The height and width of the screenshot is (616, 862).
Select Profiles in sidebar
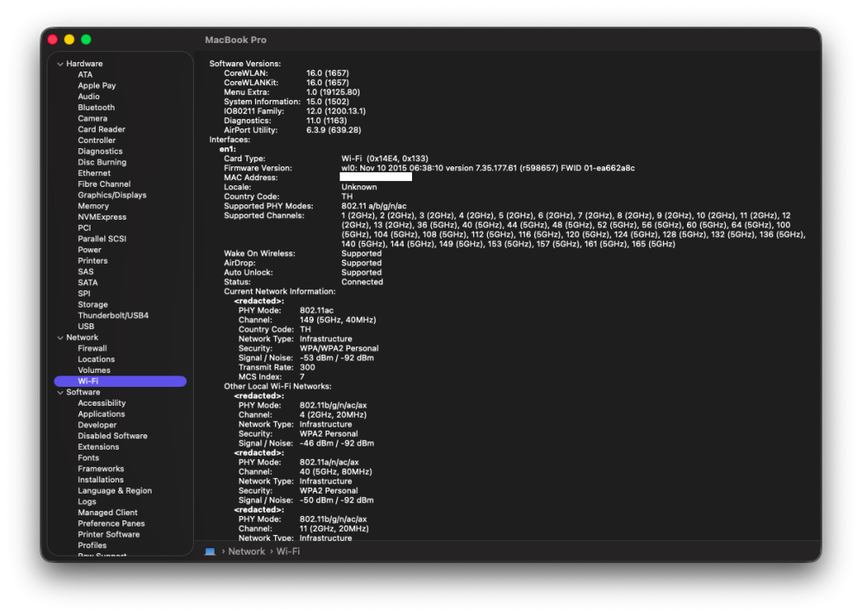[x=92, y=545]
